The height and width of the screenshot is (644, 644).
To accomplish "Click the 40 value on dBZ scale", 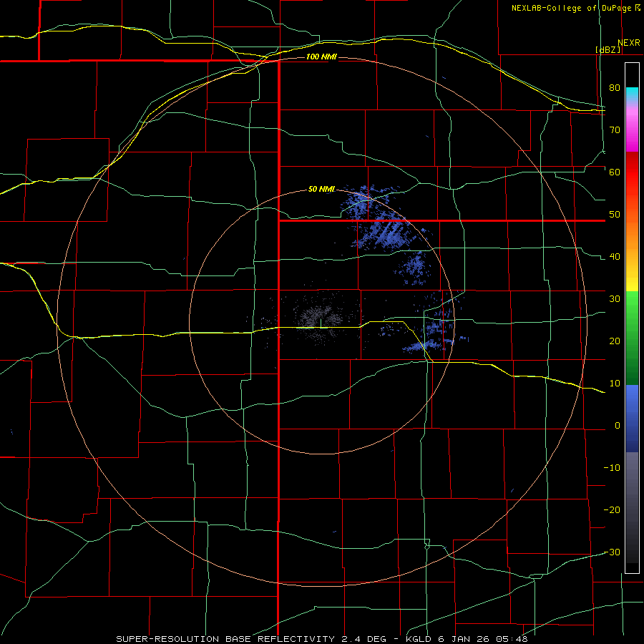I will pos(615,257).
